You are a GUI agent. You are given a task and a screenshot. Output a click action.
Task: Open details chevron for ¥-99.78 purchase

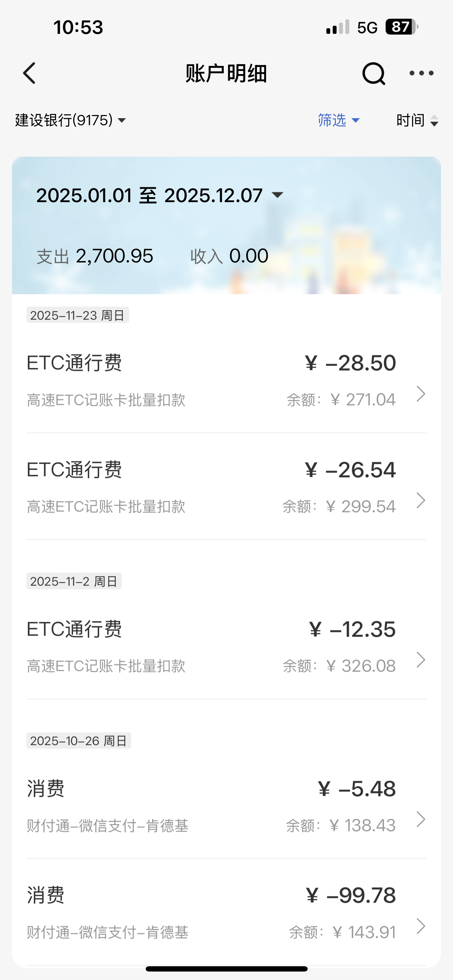point(420,926)
